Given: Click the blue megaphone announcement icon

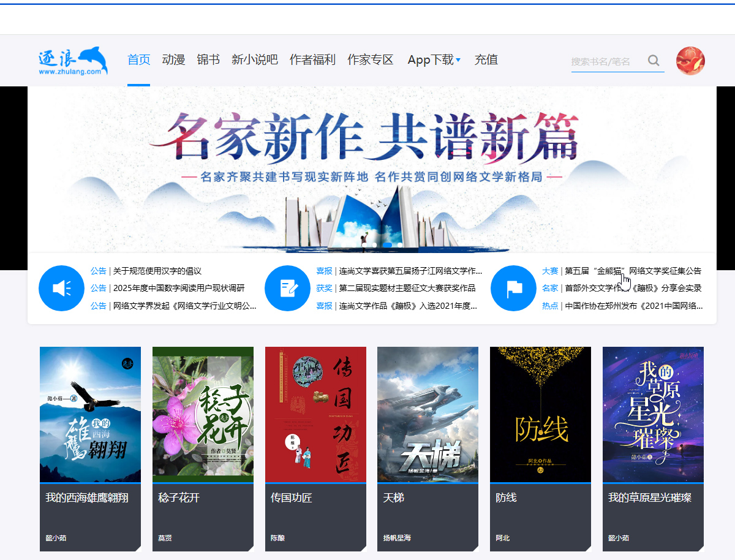Looking at the screenshot, I should coord(61,288).
